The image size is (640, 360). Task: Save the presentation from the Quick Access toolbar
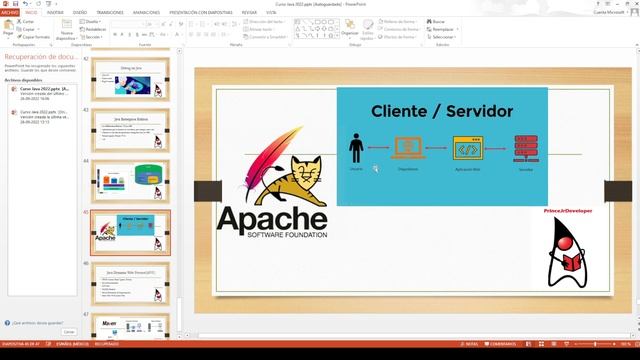pos(15,4)
